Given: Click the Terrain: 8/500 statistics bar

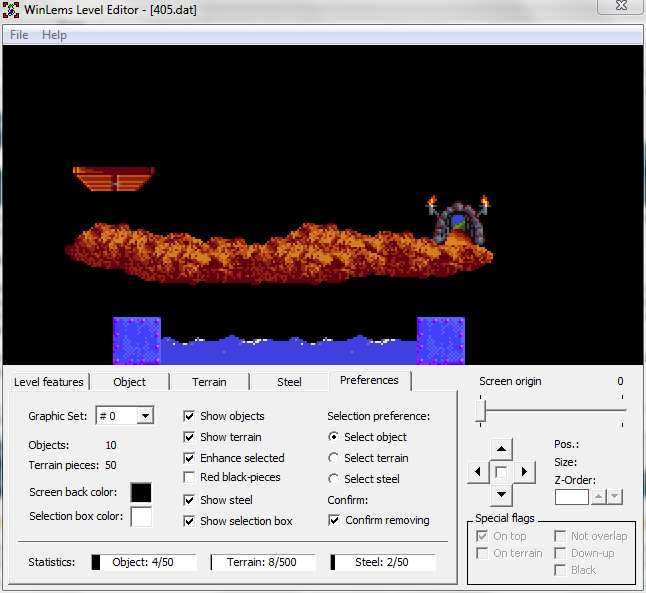Looking at the screenshot, I should 263,563.
